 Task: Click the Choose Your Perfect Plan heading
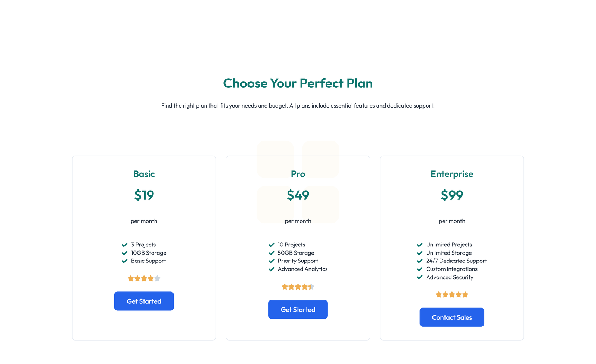click(298, 83)
